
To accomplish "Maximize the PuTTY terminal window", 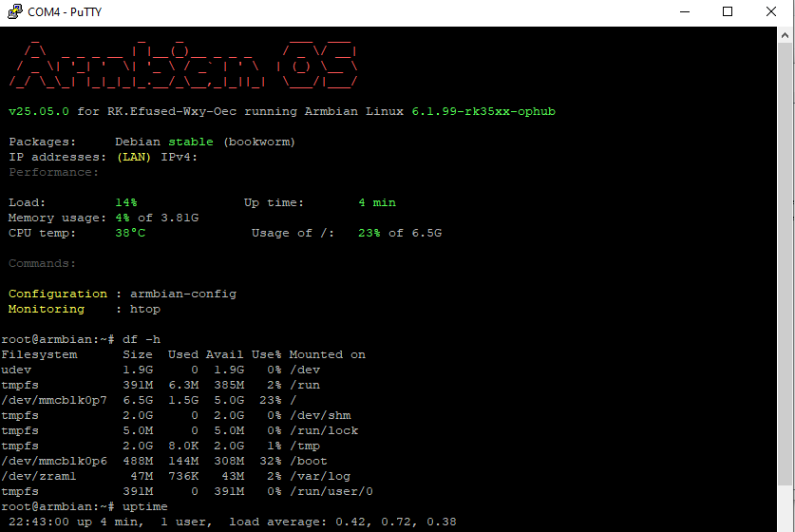I will (x=728, y=12).
